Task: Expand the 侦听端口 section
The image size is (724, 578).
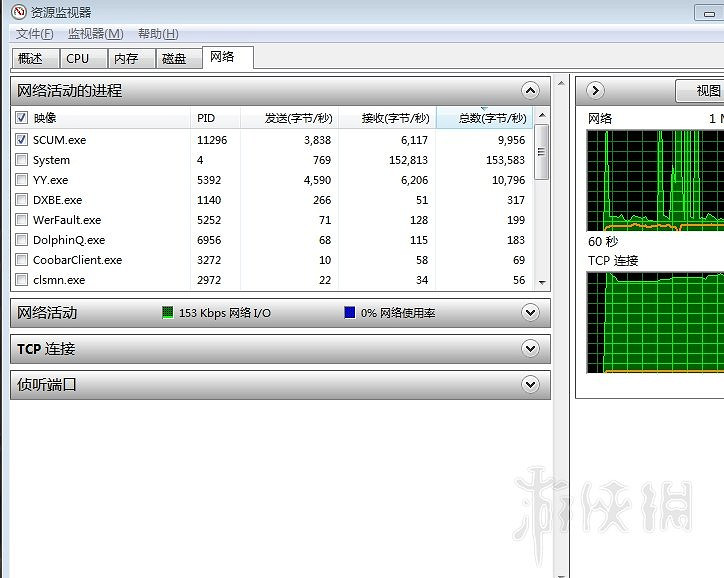Action: [530, 385]
